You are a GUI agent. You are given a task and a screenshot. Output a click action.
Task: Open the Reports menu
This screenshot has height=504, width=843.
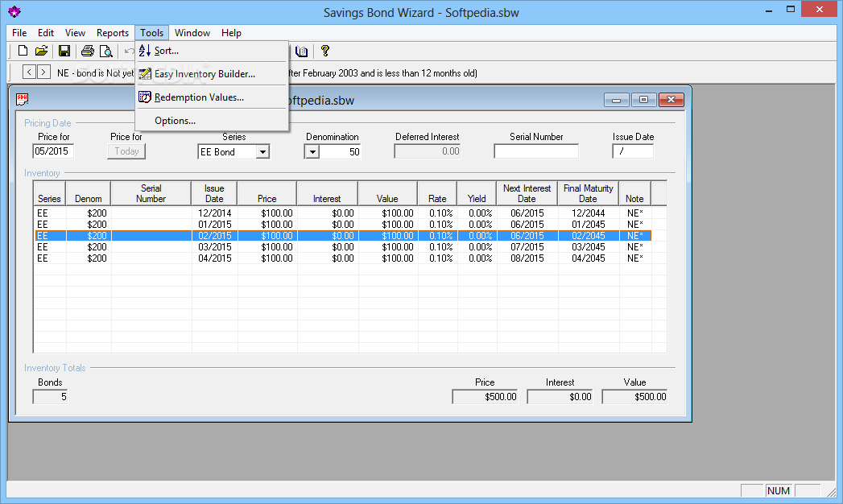coord(113,33)
